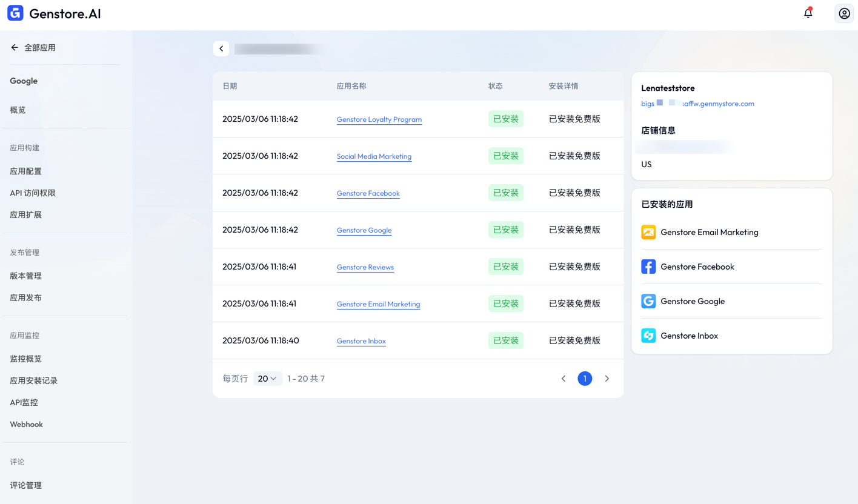Open rows-per-page dropdown showing 20
The width and height of the screenshot is (858, 504).
pyautogui.click(x=268, y=379)
